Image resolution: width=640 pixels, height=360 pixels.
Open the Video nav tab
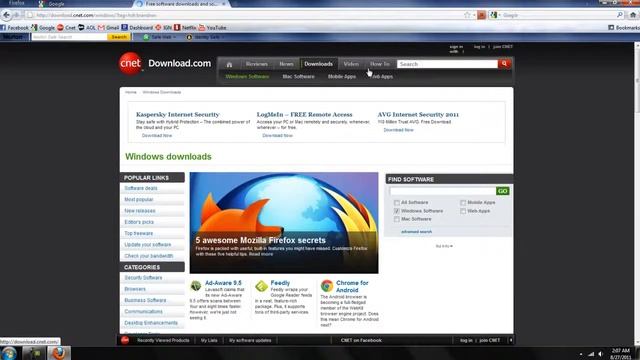351,64
